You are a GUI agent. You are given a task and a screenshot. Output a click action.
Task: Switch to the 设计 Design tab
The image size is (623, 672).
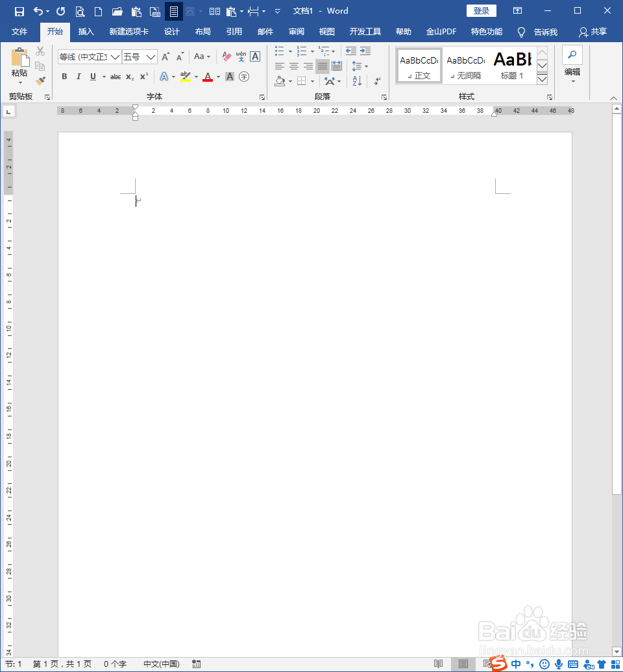[171, 32]
